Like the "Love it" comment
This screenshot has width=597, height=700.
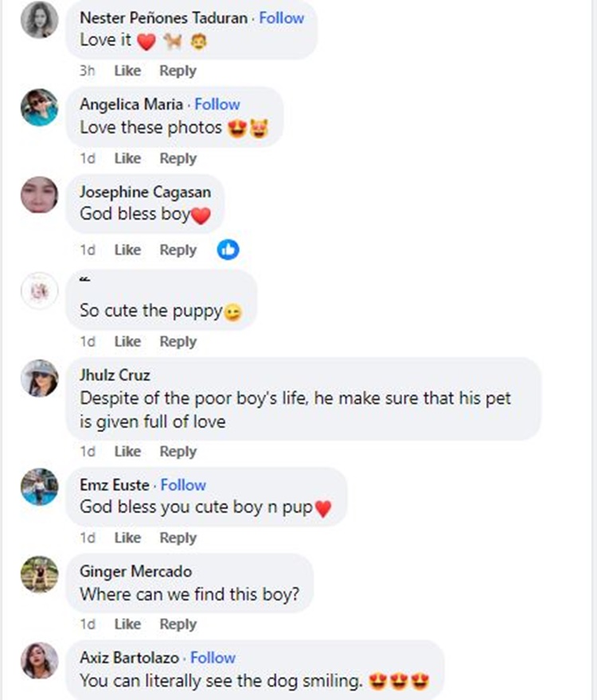pyautogui.click(x=127, y=71)
